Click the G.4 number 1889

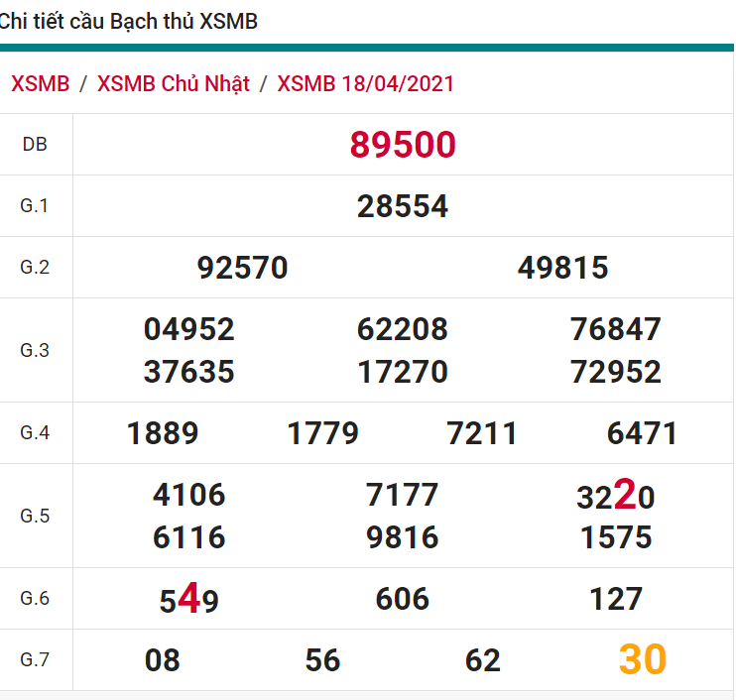tap(164, 433)
